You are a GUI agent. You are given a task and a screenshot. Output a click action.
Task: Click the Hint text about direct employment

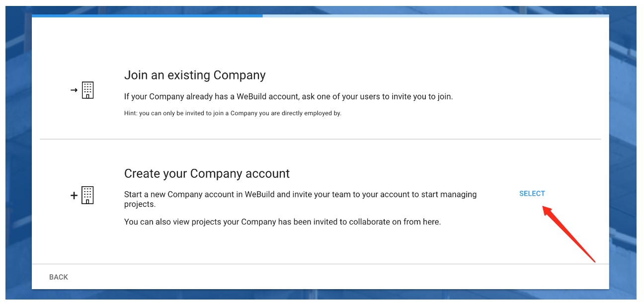coord(233,113)
